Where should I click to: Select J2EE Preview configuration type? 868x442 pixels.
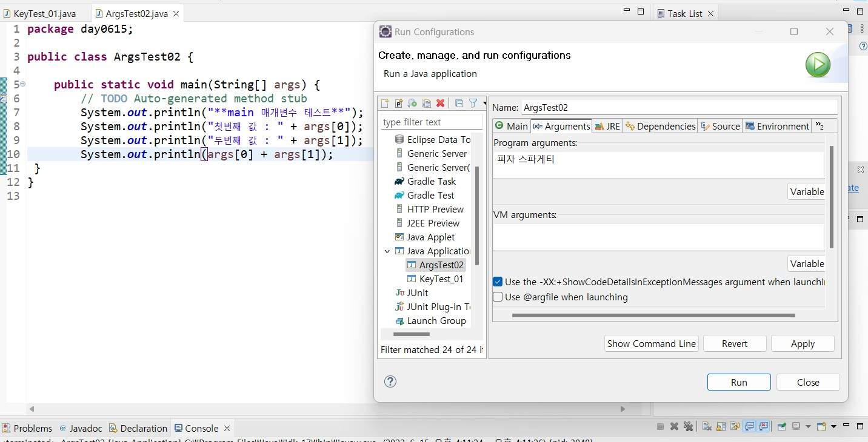427,223
